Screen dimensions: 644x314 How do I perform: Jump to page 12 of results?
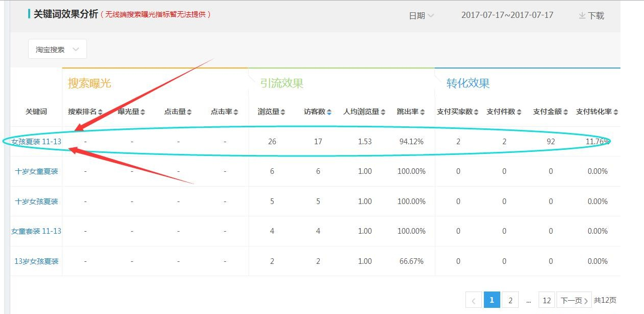point(546,300)
